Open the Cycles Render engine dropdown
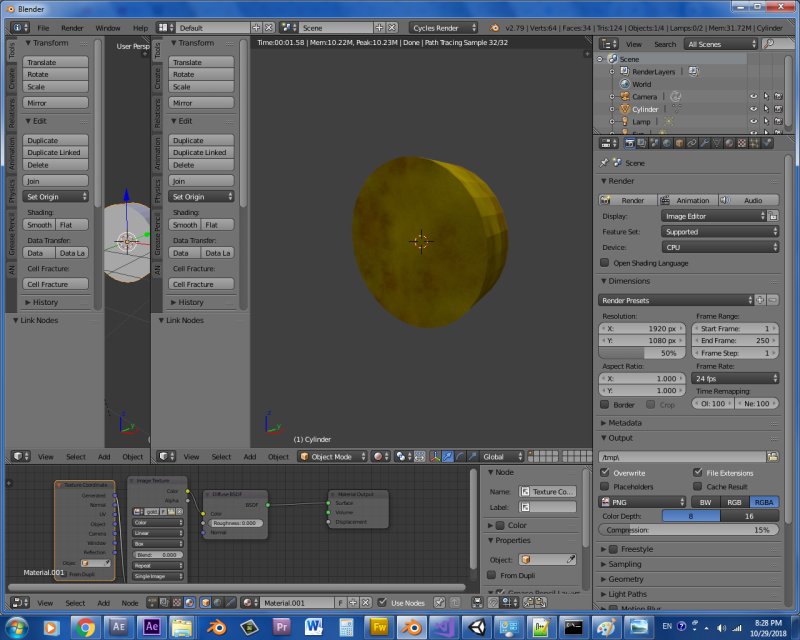Image resolution: width=800 pixels, height=640 pixels. [444, 28]
